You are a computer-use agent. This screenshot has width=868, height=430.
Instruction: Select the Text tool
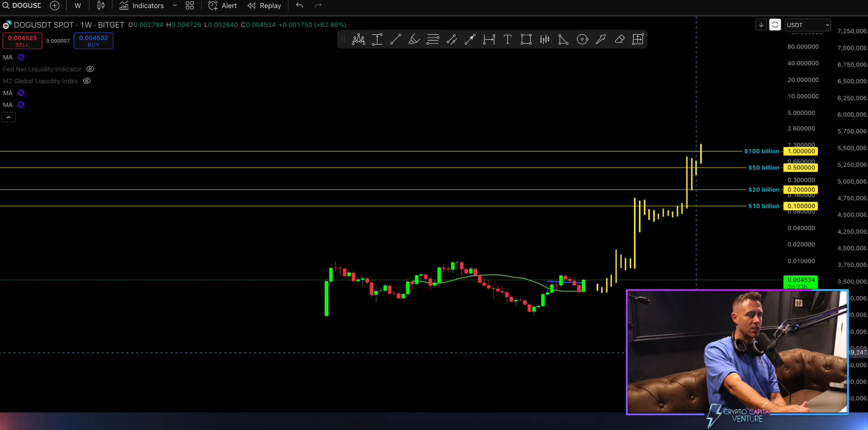click(507, 39)
